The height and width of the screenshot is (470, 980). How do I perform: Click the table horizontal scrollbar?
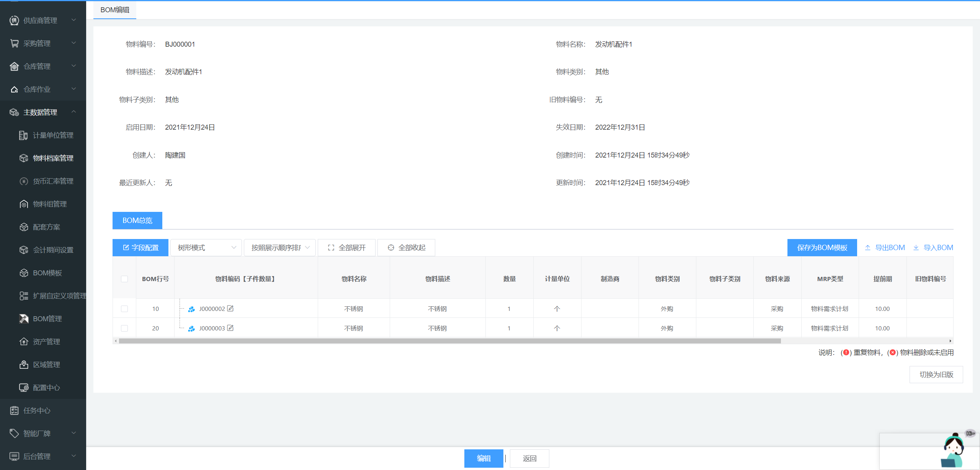pyautogui.click(x=449, y=341)
